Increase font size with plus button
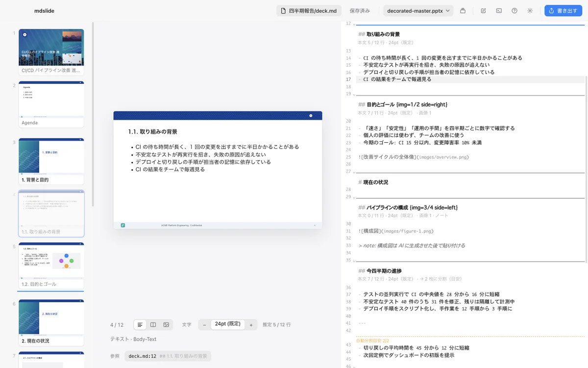The width and height of the screenshot is (588, 368). coord(251,325)
